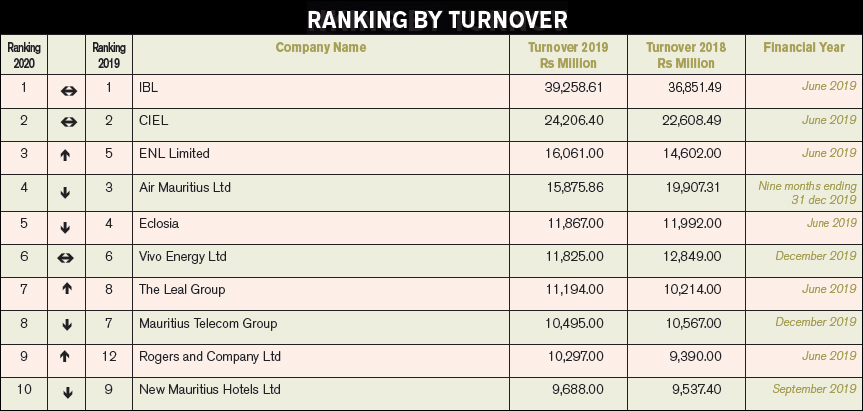
Task: Click the Ranking 2020 column header
Action: point(24,55)
